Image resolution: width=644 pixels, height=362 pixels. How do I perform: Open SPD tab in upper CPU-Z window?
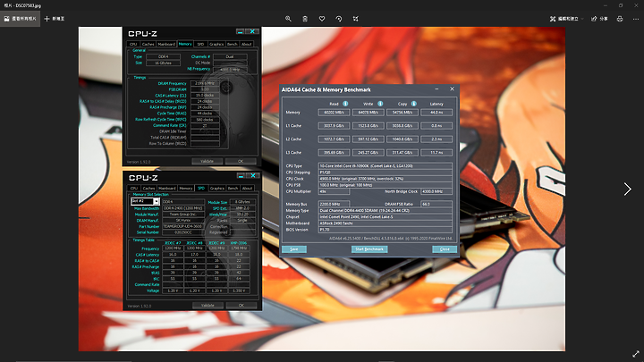pyautogui.click(x=200, y=44)
